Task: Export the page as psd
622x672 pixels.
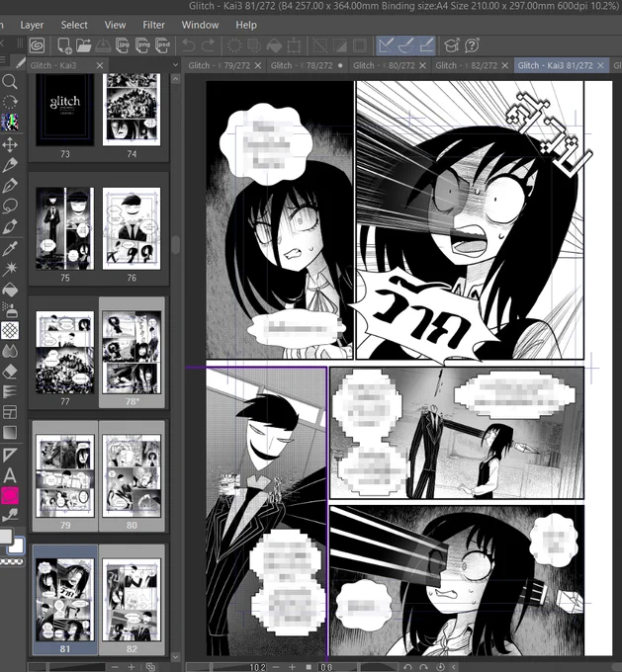Action: click(162, 45)
